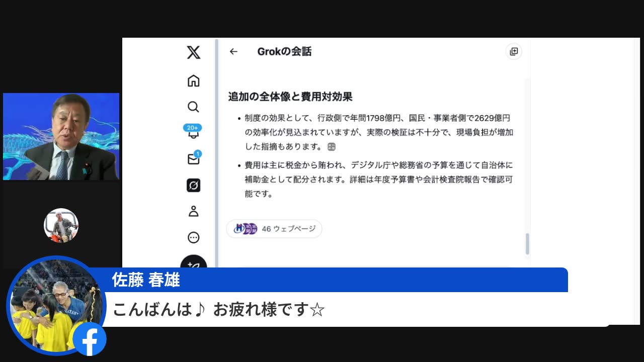Click the commenter's round profile photo
The width and height of the screenshot is (644, 362).
tap(56, 305)
